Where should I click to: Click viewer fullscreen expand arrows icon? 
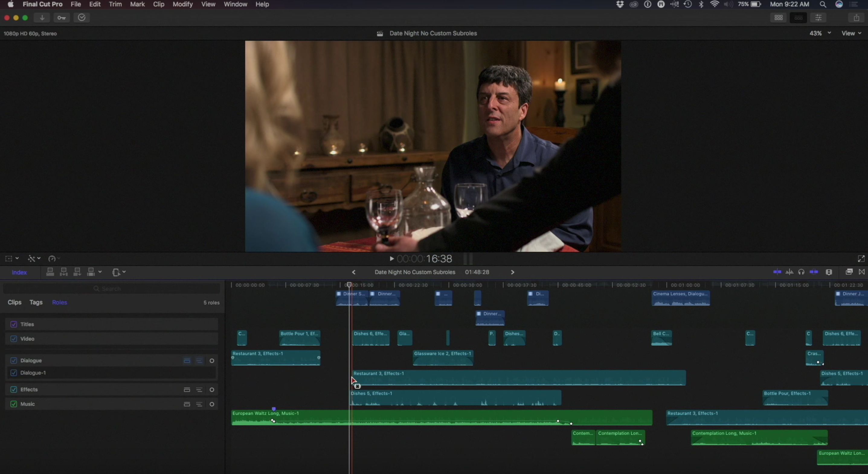click(861, 258)
